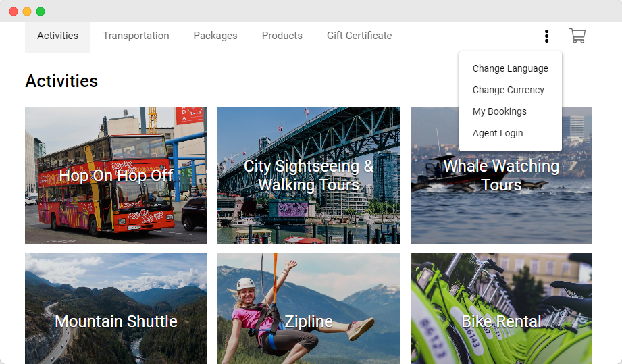Go to the Transportation tab
Image resolution: width=622 pixels, height=364 pixels.
tap(136, 36)
